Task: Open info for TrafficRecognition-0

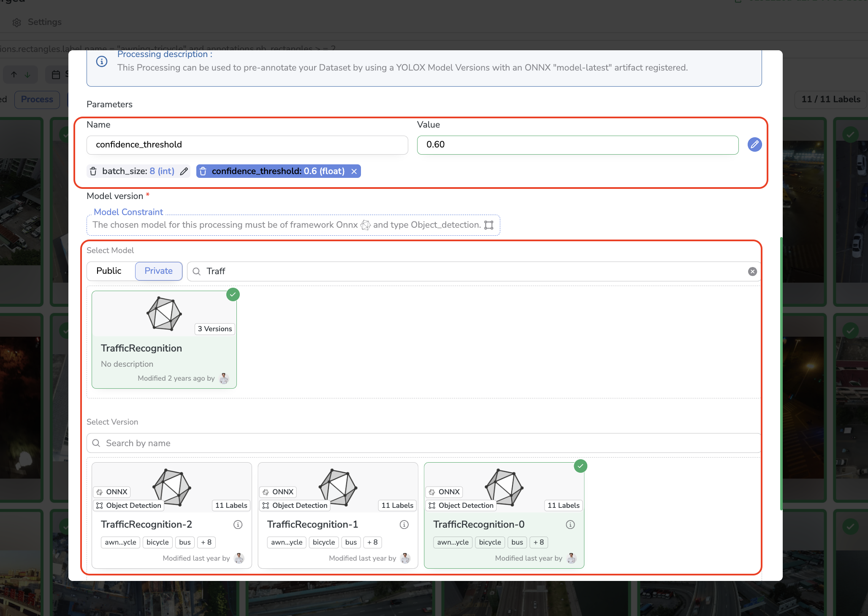Action: [570, 524]
